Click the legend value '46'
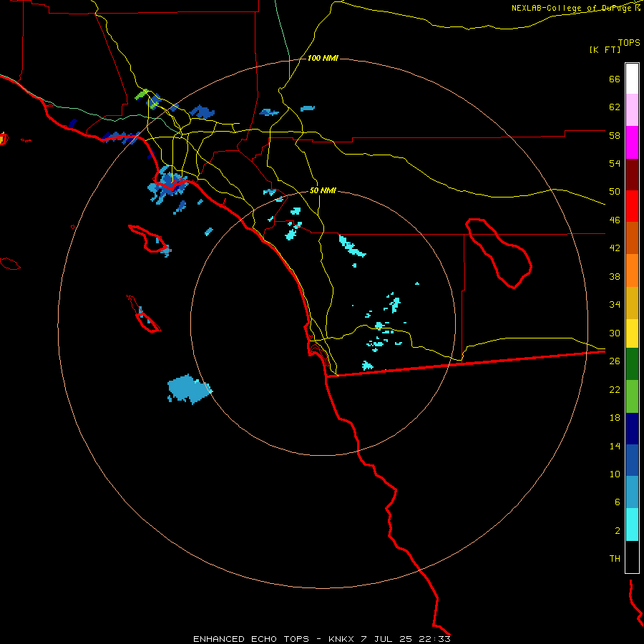Image resolution: width=644 pixels, height=644 pixels. tap(615, 220)
